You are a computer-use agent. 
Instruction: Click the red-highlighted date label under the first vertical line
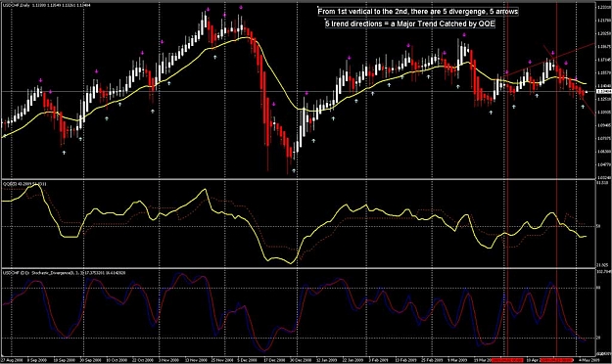coord(507,360)
